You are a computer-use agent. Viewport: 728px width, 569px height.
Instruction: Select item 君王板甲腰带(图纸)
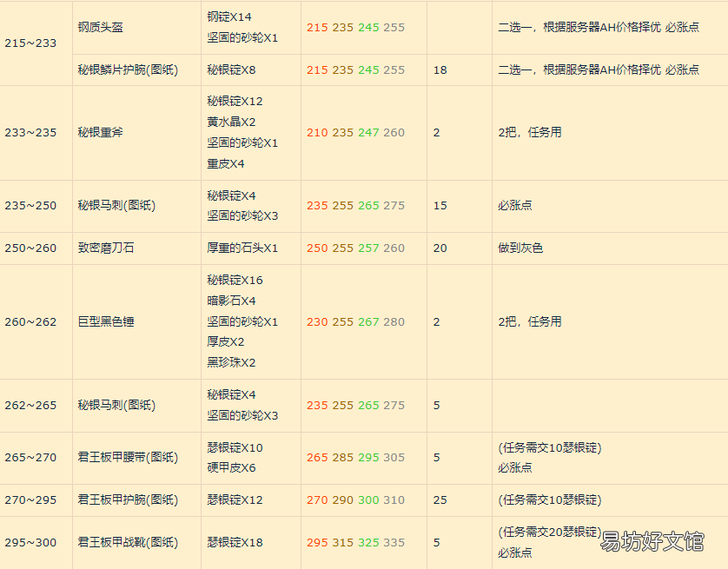point(129,458)
